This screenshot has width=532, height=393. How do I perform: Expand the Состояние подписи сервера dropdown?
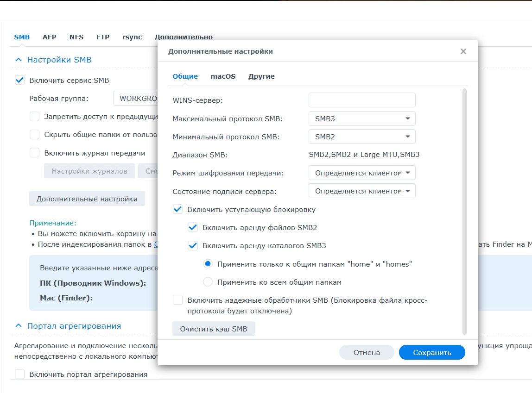(362, 191)
